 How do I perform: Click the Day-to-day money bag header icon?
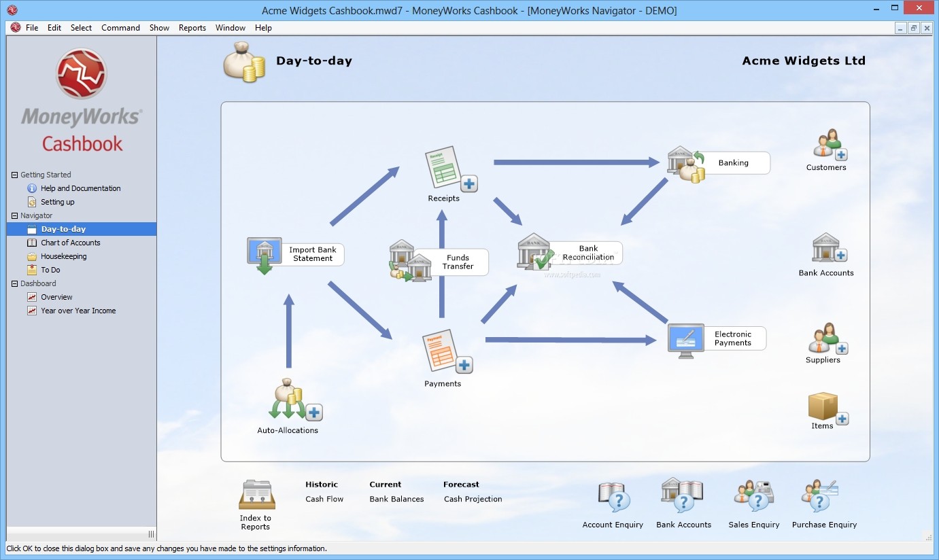(243, 63)
